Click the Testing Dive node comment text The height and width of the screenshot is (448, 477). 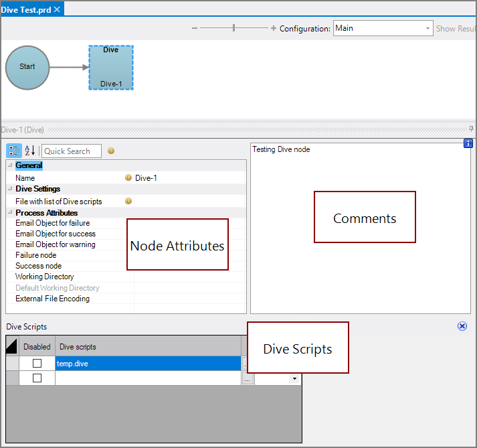(281, 149)
